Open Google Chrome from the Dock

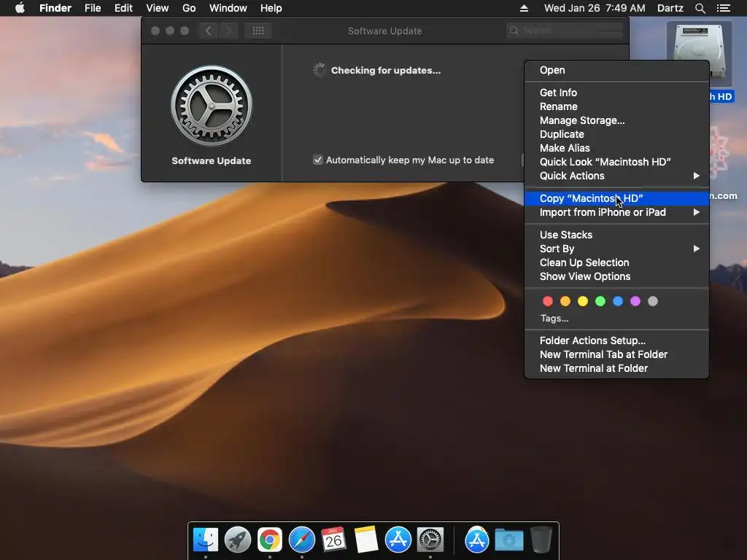click(x=270, y=540)
